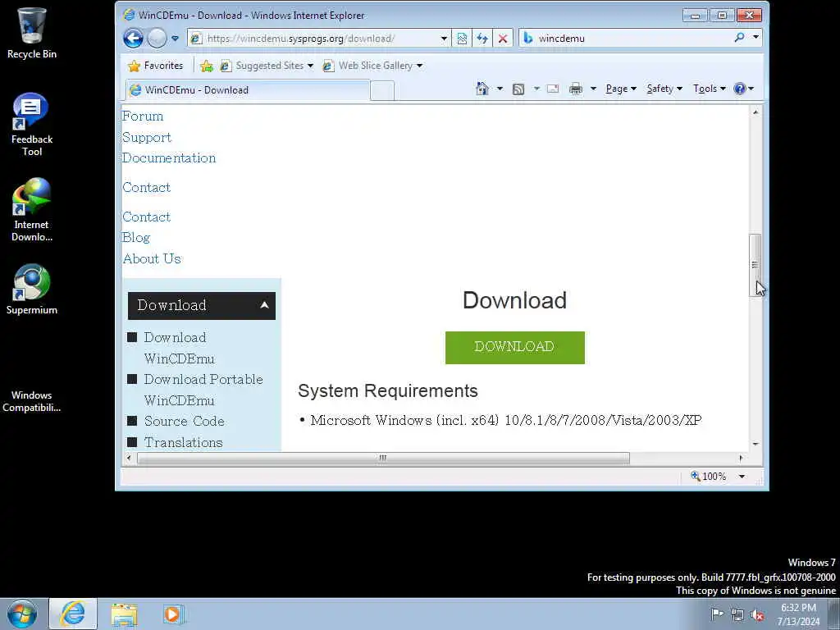
Task: Click the New Tab blank tab button
Action: coord(382,90)
